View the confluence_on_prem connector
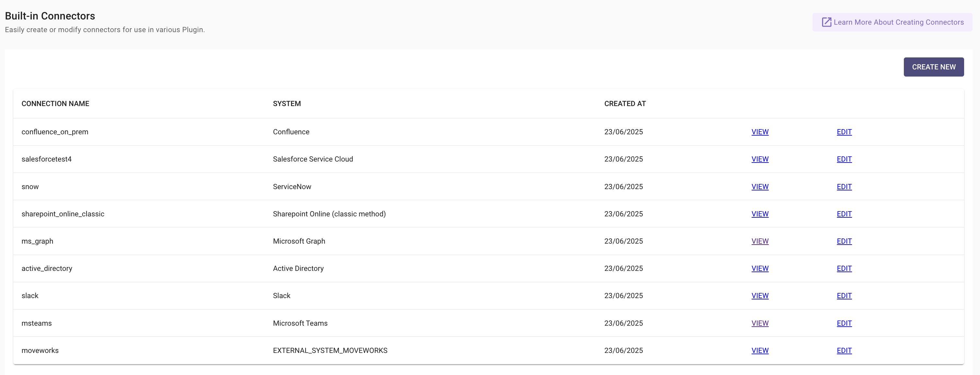980x375 pixels. [760, 132]
